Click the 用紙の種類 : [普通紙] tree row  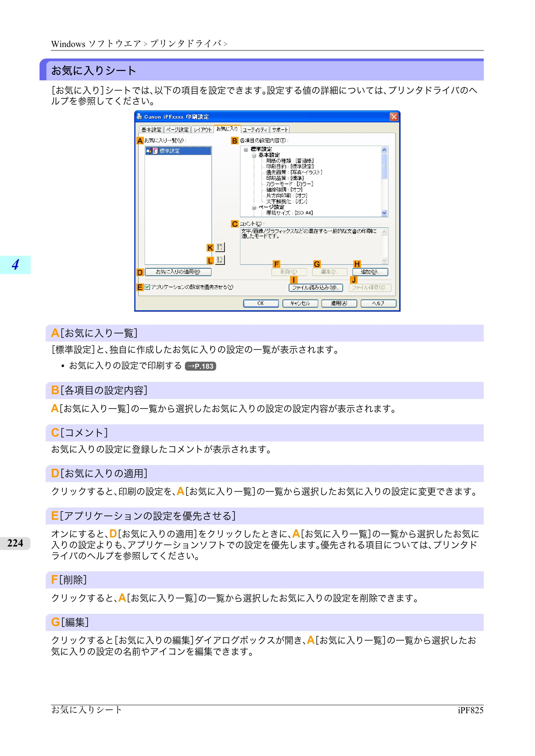pos(290,161)
